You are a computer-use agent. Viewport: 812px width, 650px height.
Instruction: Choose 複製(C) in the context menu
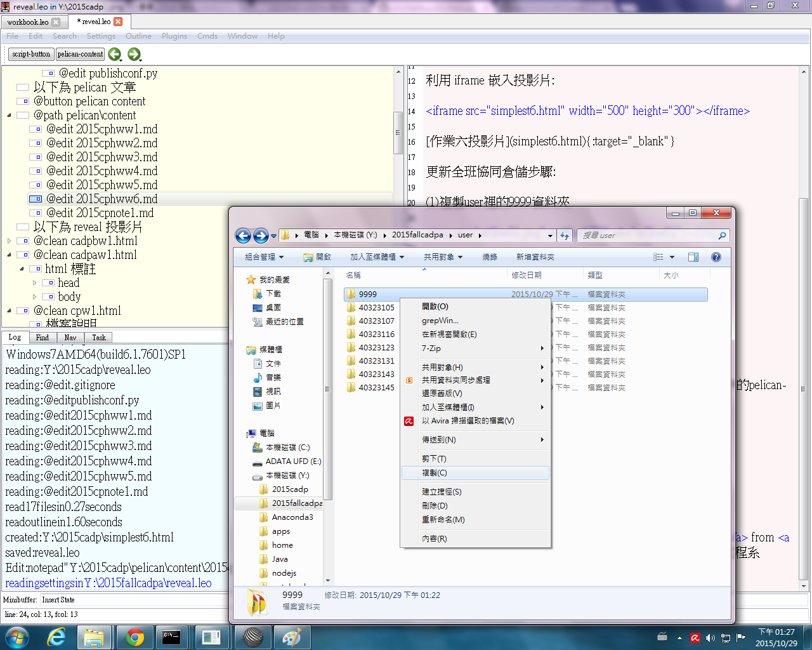click(476, 473)
